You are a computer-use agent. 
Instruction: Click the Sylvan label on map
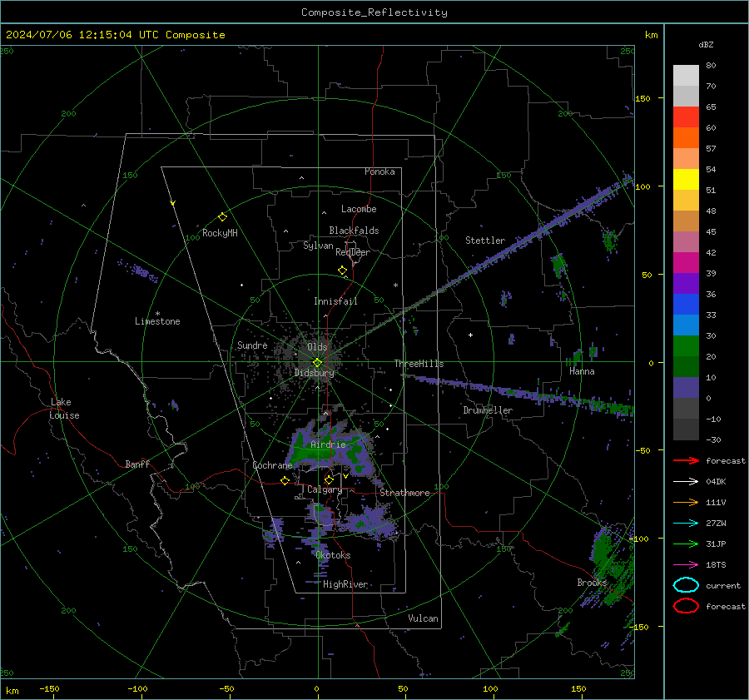coord(318,246)
